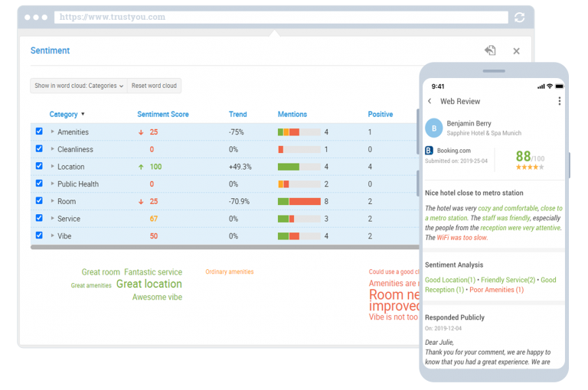The image size is (588, 390).
Task: Uncheck the Amenities category checkbox
Action: (39, 132)
